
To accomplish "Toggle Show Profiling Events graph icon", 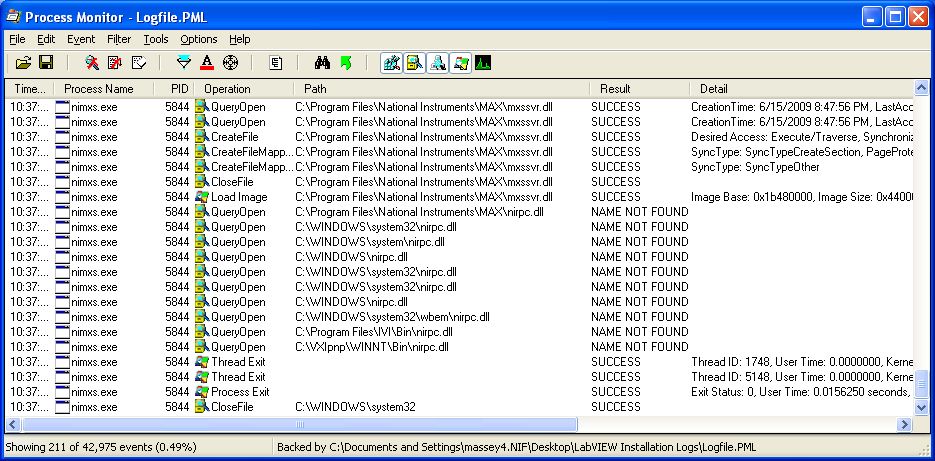I will pyautogui.click(x=482, y=63).
